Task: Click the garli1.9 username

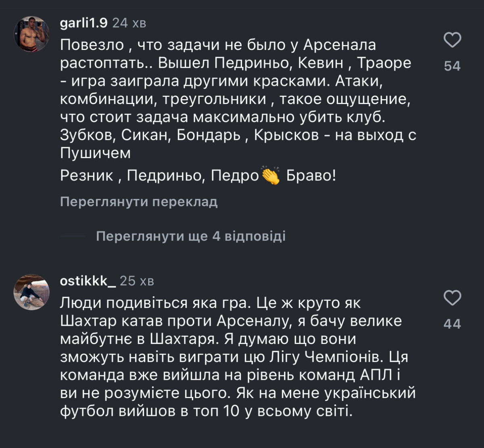Action: pos(83,23)
